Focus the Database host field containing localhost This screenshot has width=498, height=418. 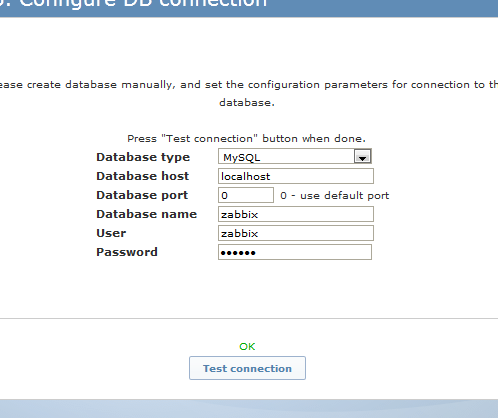click(x=296, y=176)
